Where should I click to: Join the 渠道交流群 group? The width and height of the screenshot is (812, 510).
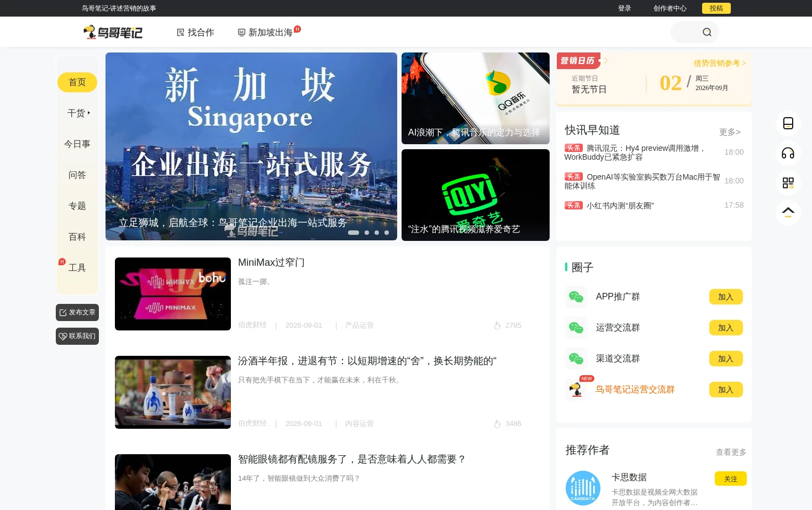pos(726,359)
